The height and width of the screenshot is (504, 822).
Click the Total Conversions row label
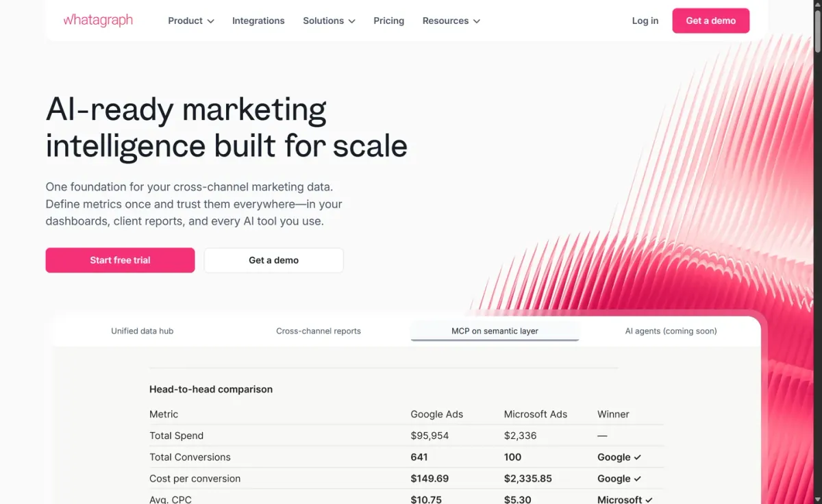pos(190,457)
